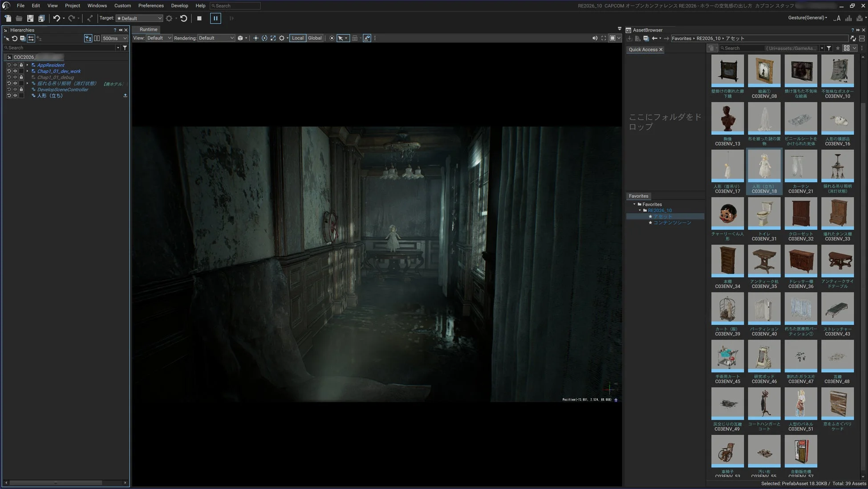Open the AssetBrowser thumbnail view mode dropdown
The image size is (868, 489).
[x=849, y=48]
